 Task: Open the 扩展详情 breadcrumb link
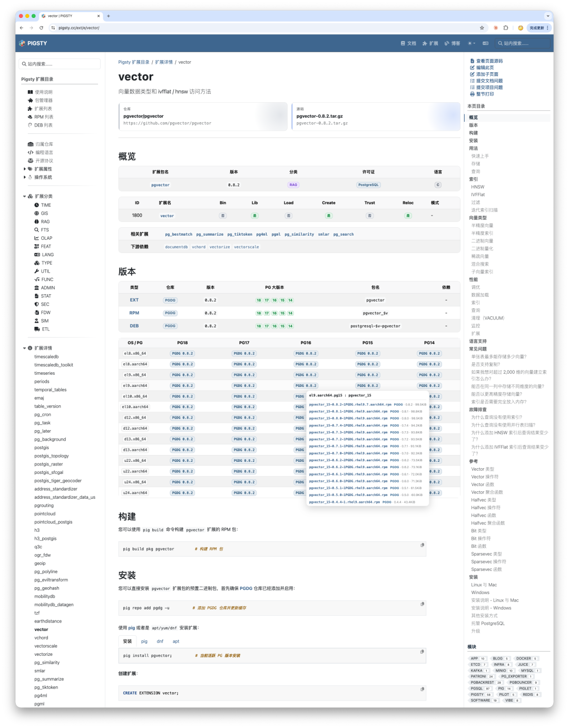(164, 62)
